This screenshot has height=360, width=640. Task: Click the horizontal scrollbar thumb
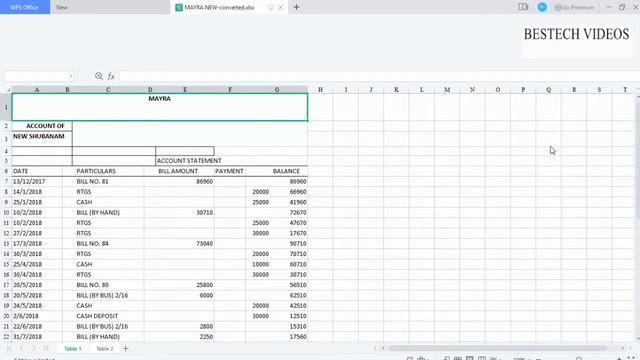[497, 348]
